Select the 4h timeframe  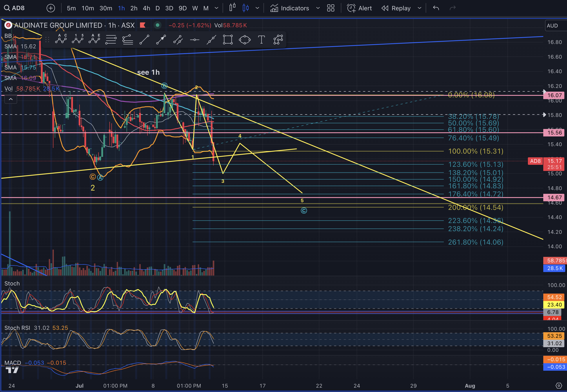coord(146,8)
